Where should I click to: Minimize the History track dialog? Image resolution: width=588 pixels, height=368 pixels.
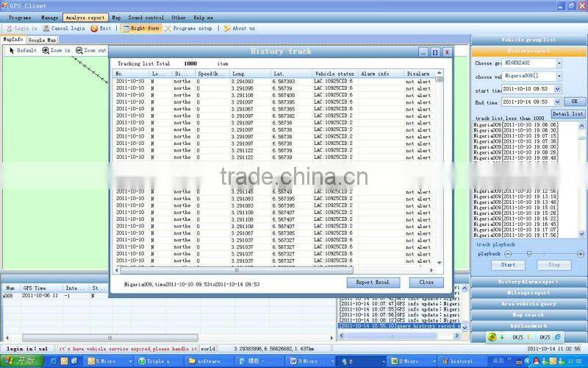[x=423, y=52]
